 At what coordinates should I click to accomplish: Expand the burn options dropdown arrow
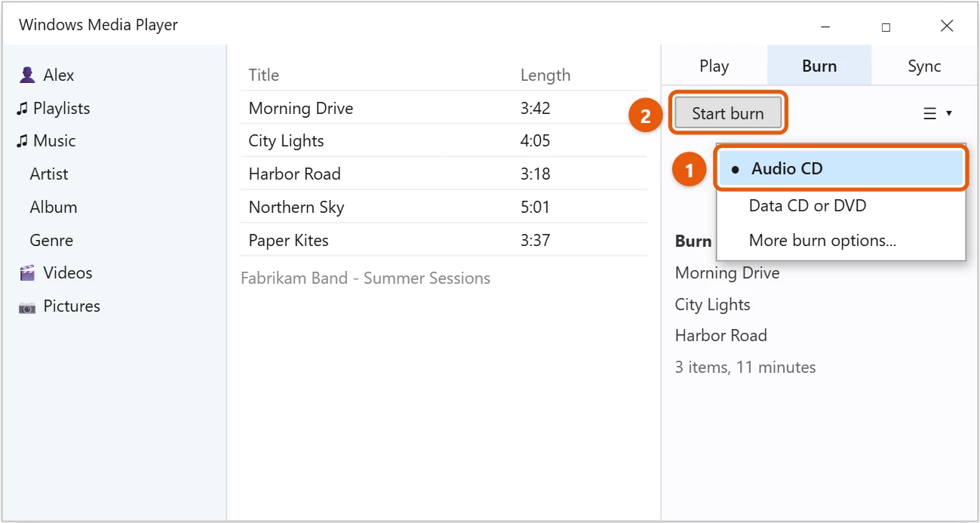click(x=949, y=113)
